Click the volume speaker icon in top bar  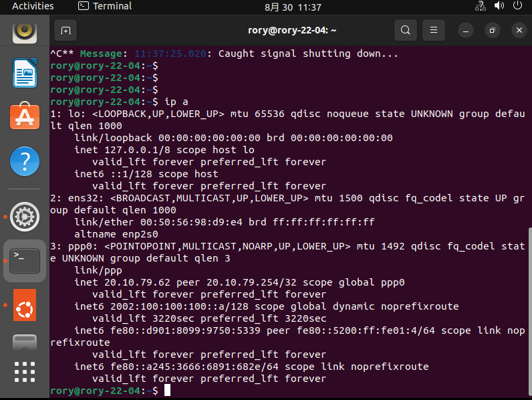coord(499,6)
